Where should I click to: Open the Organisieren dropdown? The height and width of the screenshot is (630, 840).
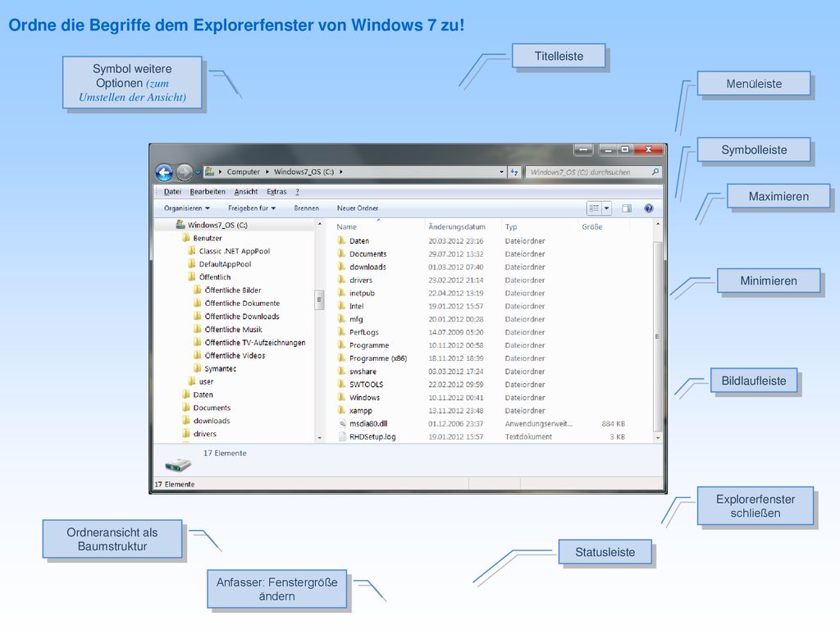pyautogui.click(x=187, y=208)
